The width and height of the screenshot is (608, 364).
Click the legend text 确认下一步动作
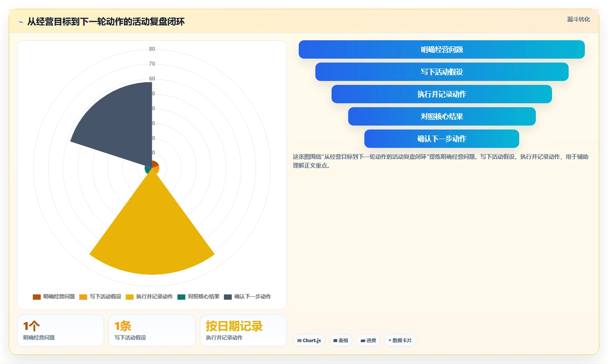[253, 297]
